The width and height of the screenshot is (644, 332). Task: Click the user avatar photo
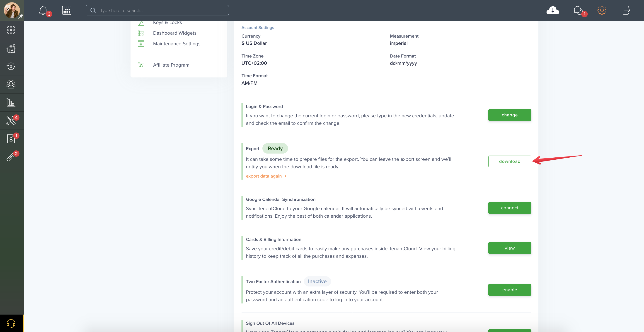pyautogui.click(x=12, y=10)
